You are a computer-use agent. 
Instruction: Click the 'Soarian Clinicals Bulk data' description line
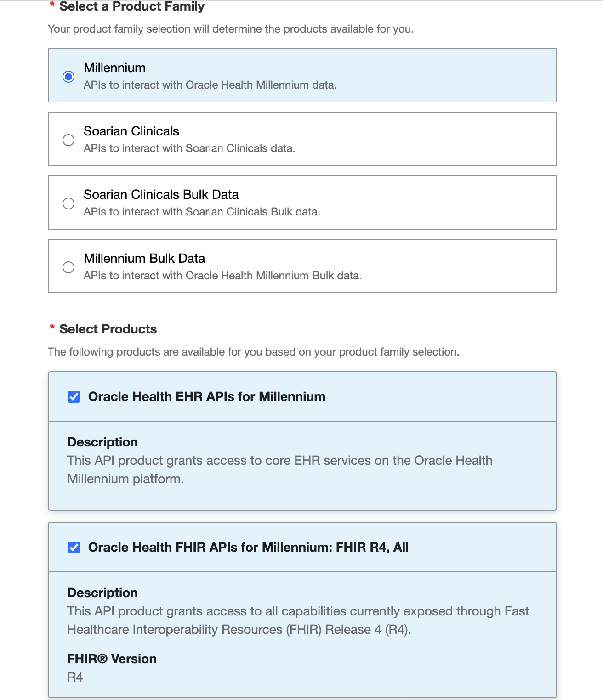point(202,212)
